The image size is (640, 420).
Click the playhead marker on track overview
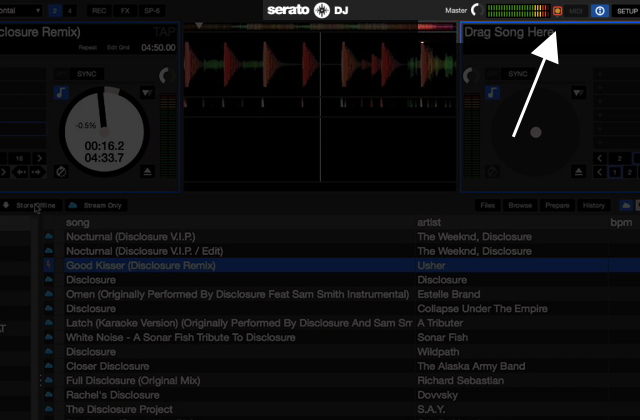199,26
